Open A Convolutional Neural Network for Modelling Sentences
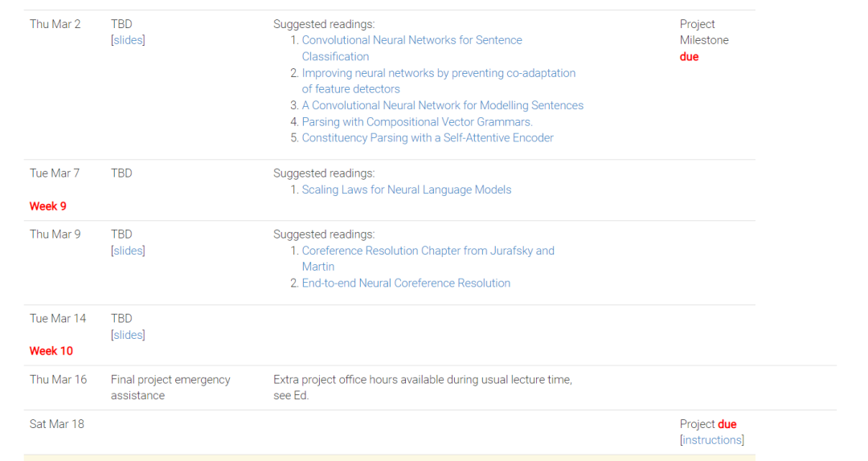868x461 pixels. [x=442, y=105]
